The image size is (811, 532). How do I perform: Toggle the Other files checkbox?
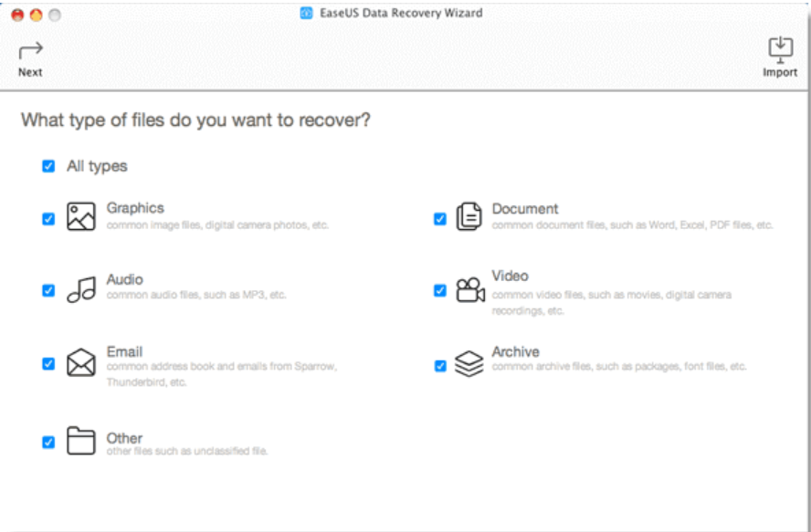[x=48, y=443]
